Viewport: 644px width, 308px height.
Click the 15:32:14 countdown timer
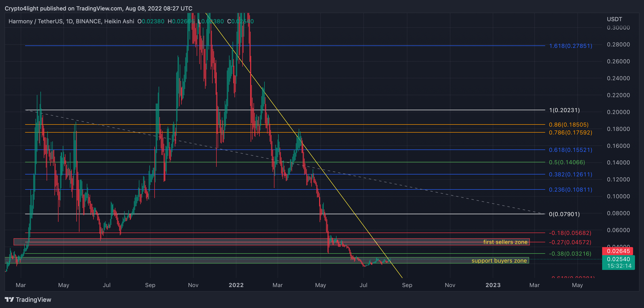click(619, 266)
